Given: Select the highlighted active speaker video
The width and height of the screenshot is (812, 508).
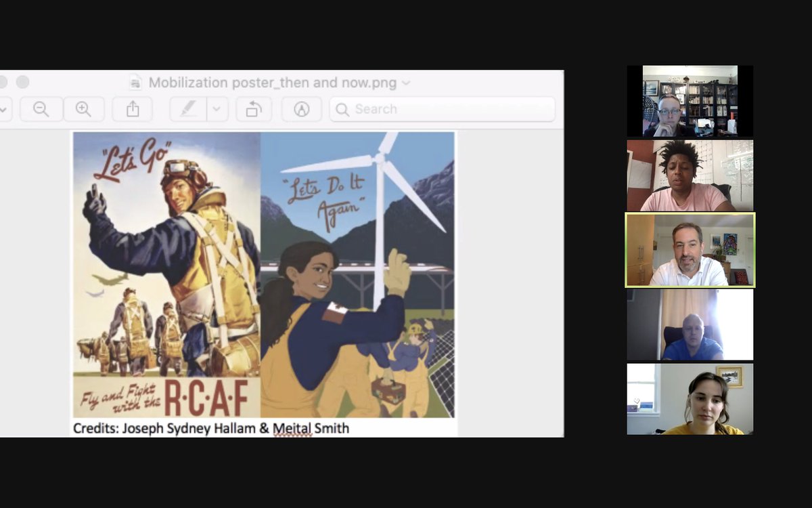Looking at the screenshot, I should [x=690, y=250].
